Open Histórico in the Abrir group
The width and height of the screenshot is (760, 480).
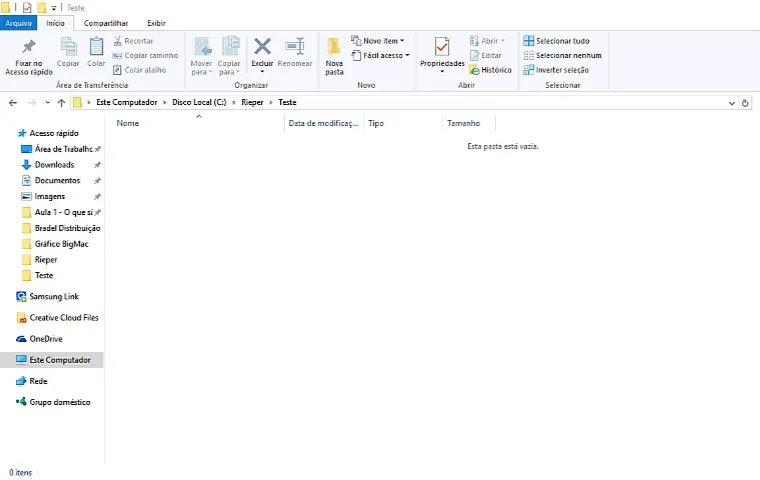point(491,70)
